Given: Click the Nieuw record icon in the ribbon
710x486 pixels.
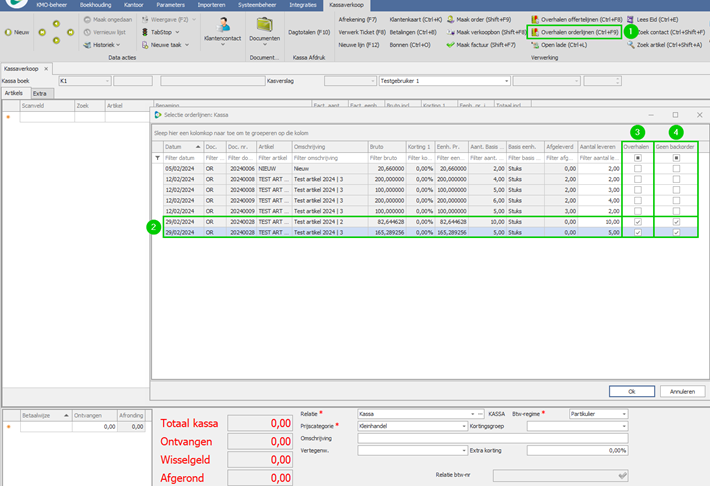Looking at the screenshot, I should click(8, 33).
